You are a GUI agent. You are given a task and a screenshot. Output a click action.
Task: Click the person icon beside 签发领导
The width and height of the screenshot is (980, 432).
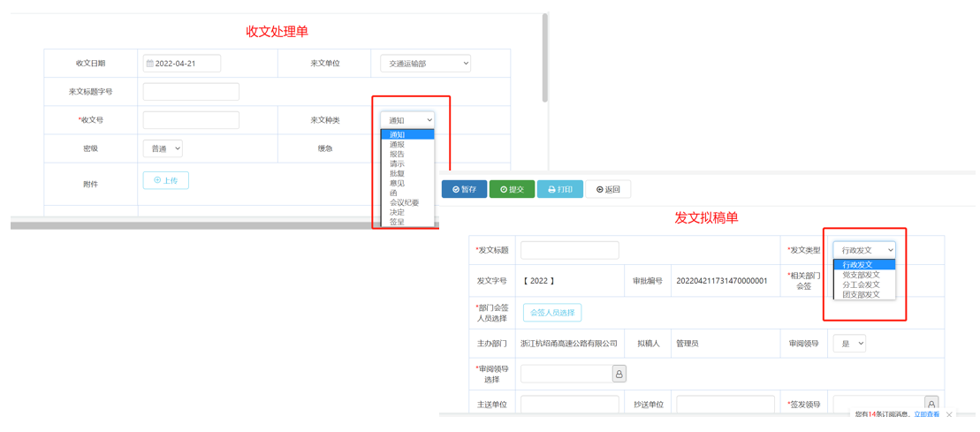coord(931,405)
